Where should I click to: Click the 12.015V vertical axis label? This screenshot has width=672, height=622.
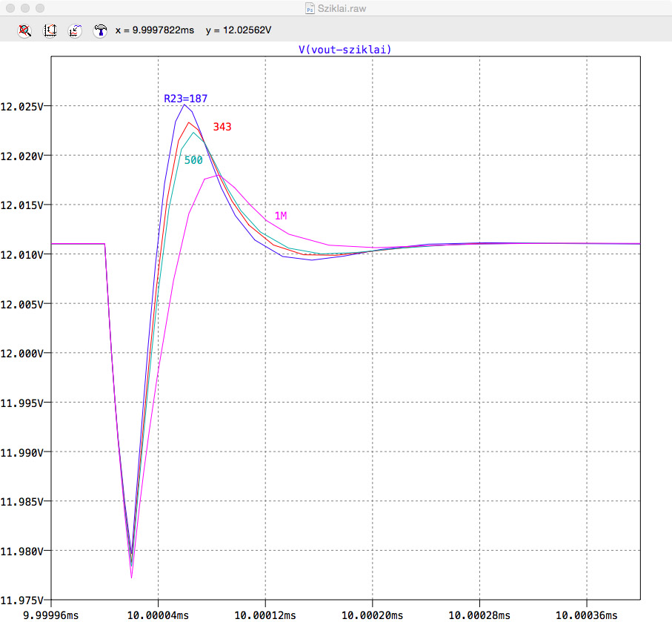click(x=22, y=205)
